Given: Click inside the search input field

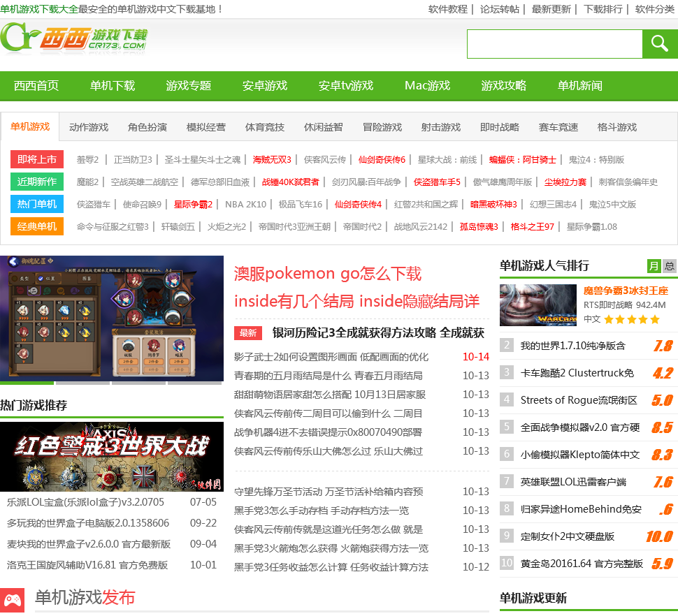Looking at the screenshot, I should (x=554, y=44).
